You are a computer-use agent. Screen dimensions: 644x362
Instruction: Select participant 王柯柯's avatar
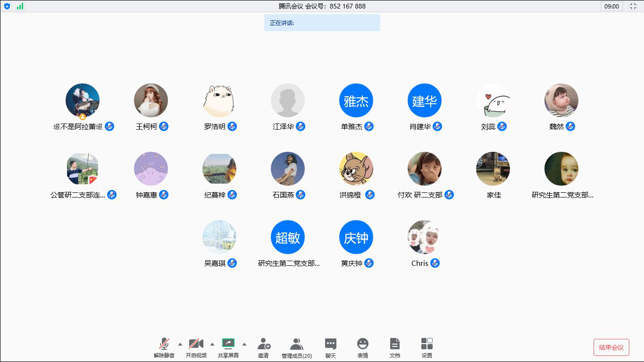click(151, 100)
